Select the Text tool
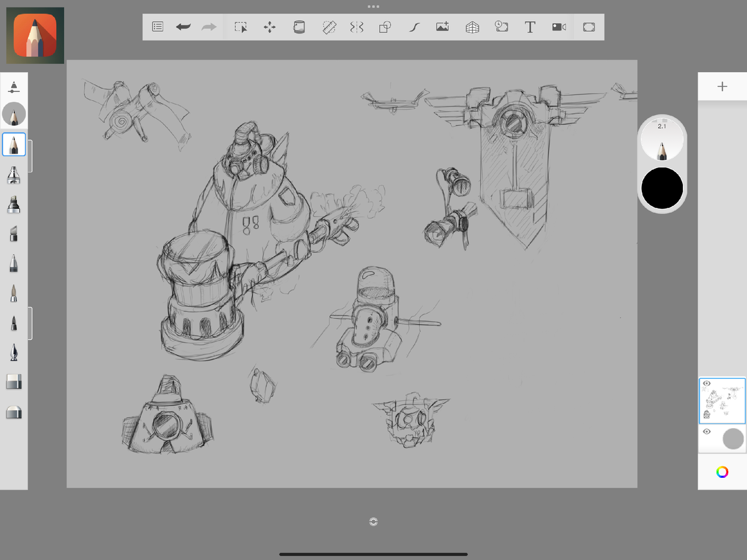Screen dimensions: 747x560 530,27
